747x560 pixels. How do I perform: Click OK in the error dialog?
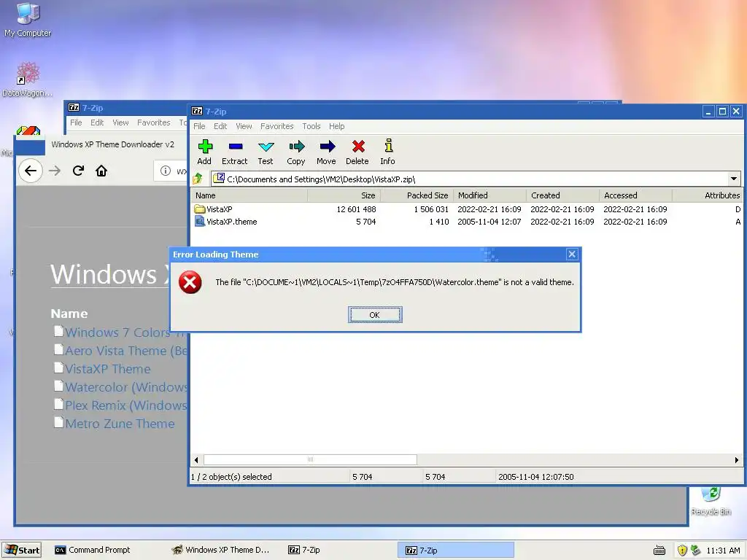[x=375, y=315]
